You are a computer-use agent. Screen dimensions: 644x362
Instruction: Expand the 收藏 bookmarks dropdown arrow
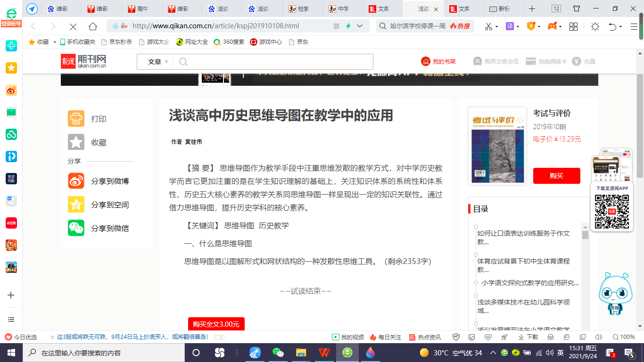coord(55,42)
